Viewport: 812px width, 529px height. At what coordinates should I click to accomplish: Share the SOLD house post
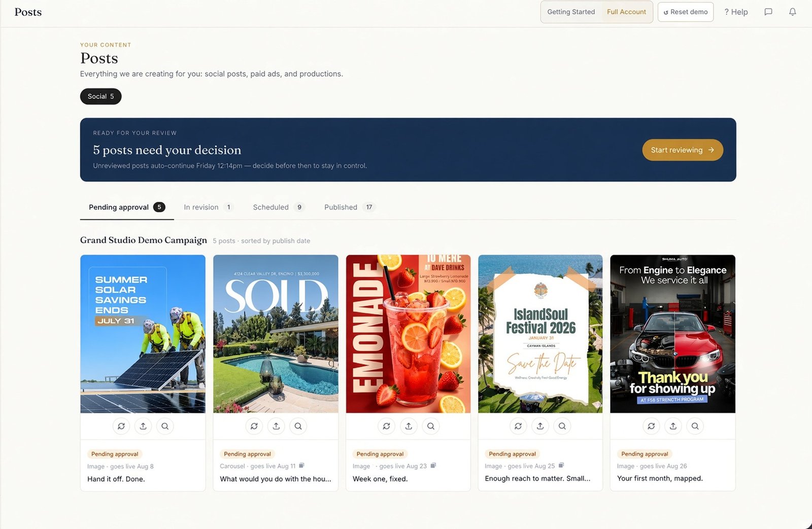coord(276,426)
